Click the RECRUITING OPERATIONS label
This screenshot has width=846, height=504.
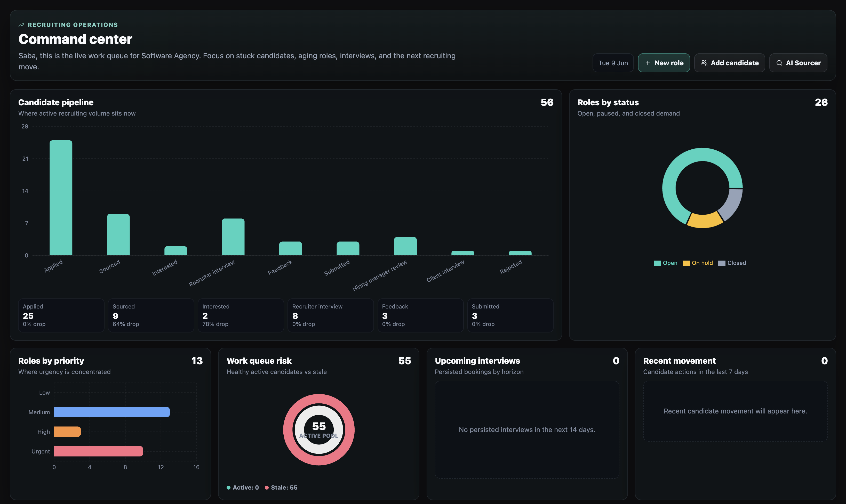point(73,25)
